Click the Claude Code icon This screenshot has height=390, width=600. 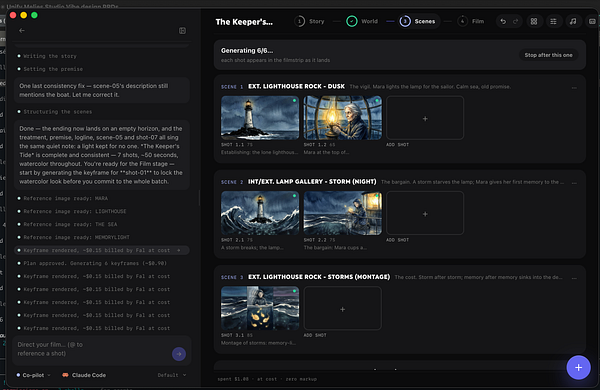coord(65,375)
